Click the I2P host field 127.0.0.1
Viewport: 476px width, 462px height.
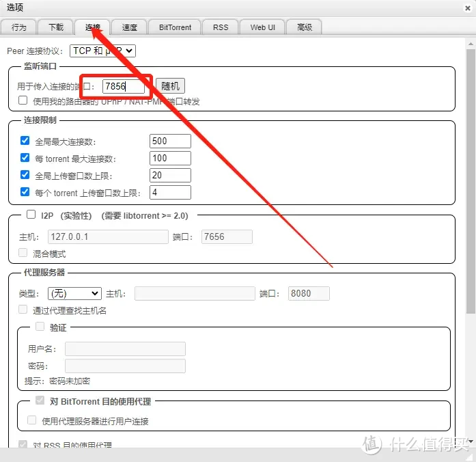(x=108, y=236)
